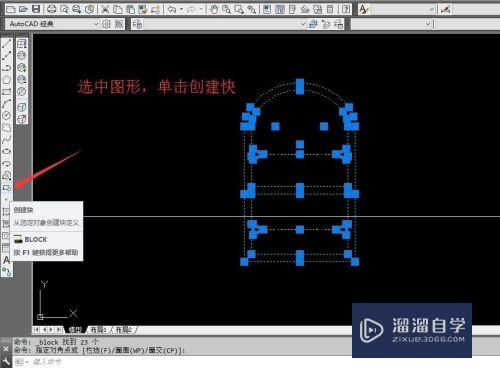This screenshot has height=368, width=500.
Task: Open the DesignCenter icon
Action: (x=280, y=9)
